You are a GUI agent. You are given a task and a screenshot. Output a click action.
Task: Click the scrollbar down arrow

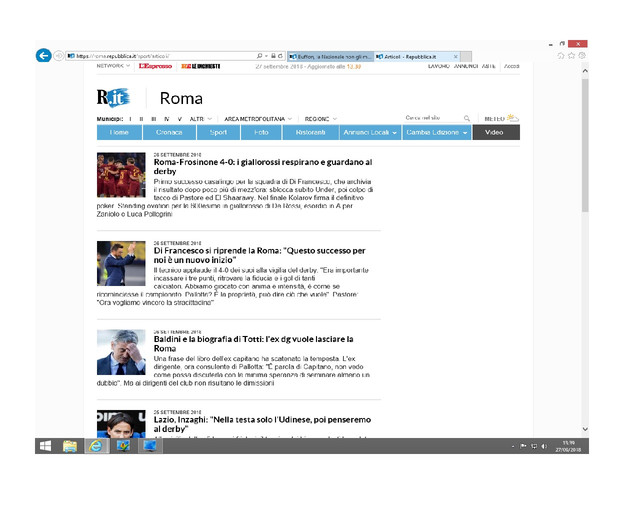pos(585,429)
